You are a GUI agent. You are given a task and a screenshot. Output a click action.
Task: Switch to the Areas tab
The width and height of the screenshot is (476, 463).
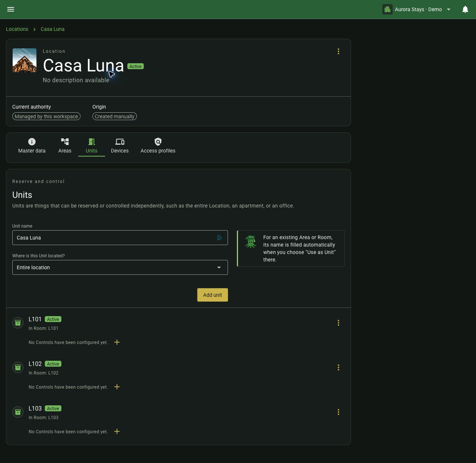65,146
